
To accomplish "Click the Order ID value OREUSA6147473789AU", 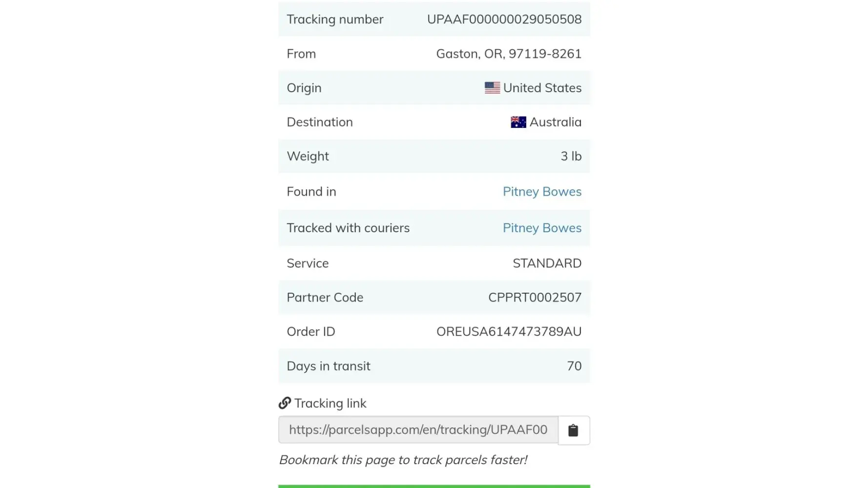I will click(509, 332).
